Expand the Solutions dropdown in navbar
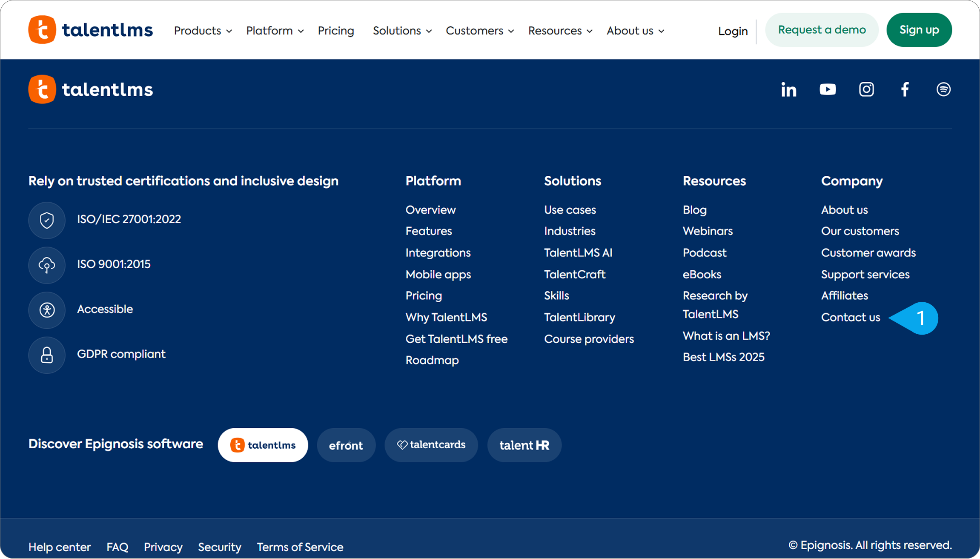980x559 pixels. tap(402, 31)
